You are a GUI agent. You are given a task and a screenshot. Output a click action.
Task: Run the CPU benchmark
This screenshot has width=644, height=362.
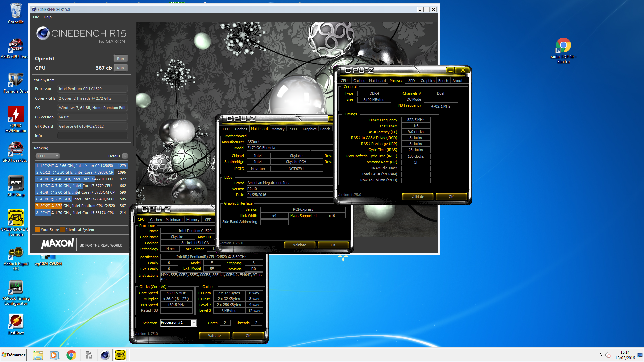point(120,68)
